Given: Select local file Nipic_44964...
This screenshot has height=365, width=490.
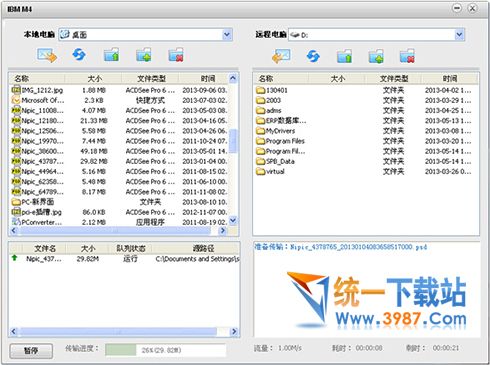Looking at the screenshot, I should tap(120, 171).
